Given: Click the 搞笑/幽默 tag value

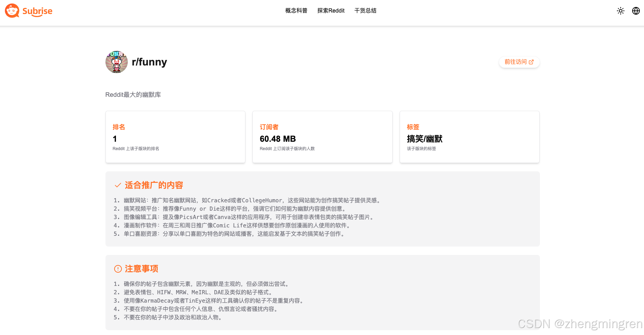Looking at the screenshot, I should click(x=425, y=139).
